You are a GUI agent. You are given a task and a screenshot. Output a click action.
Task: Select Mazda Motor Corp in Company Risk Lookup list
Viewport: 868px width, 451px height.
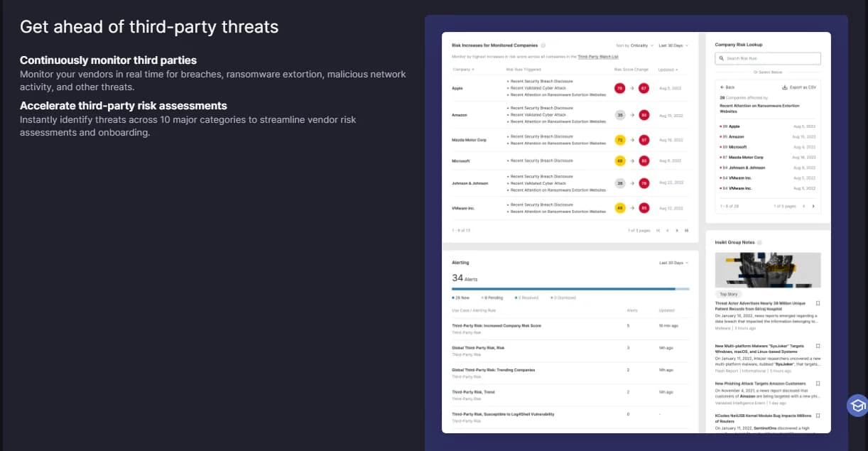(768, 157)
